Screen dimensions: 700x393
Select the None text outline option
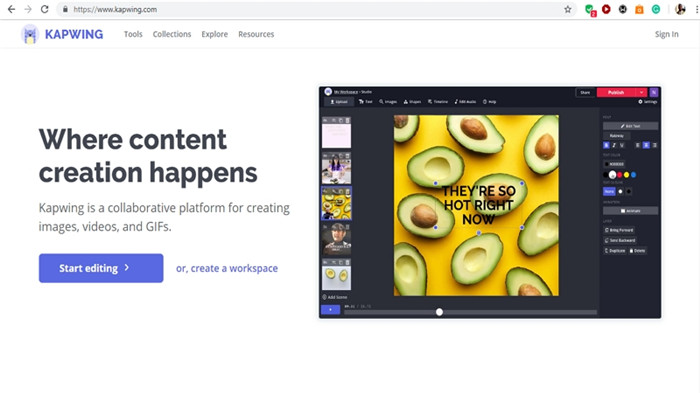pos(609,191)
